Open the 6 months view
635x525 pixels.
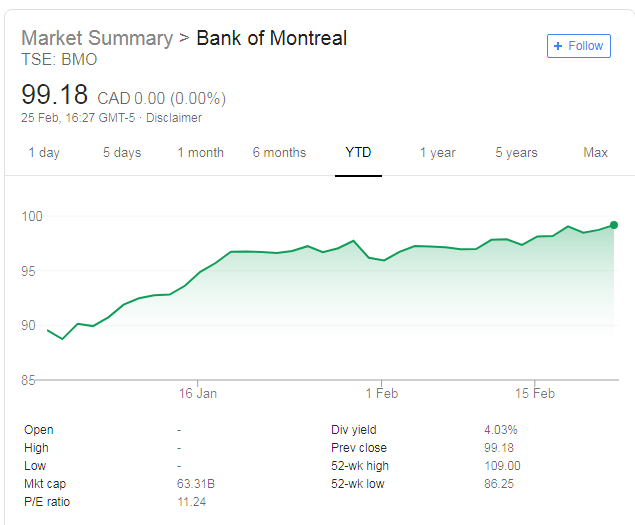tap(279, 153)
